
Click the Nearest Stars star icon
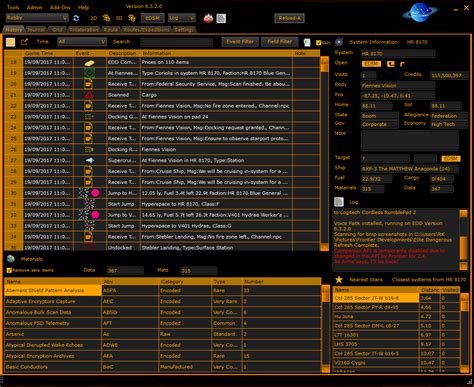(339, 279)
